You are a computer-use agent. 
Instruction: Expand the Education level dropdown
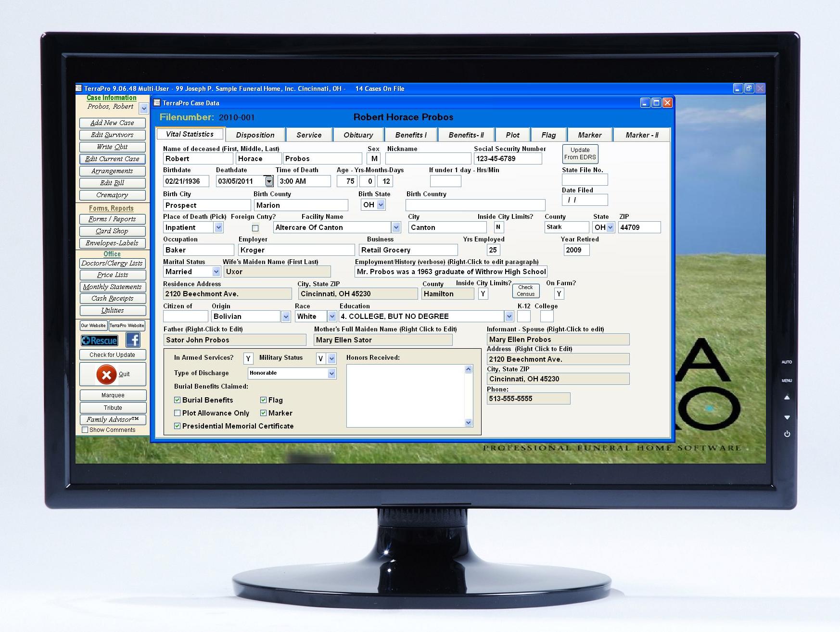point(509,316)
